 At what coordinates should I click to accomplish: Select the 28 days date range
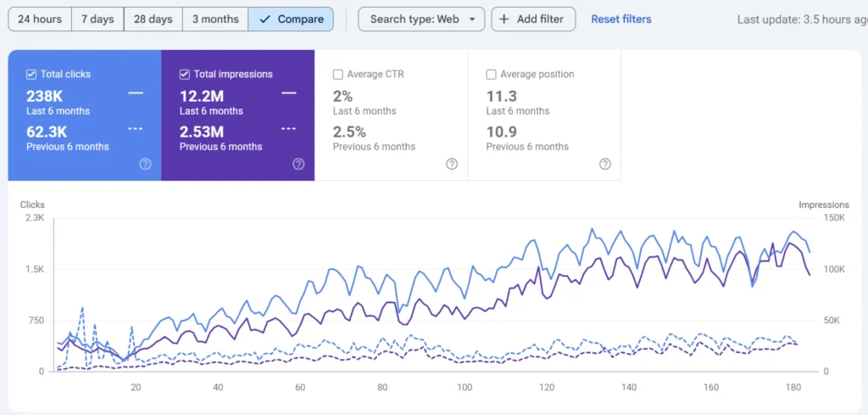[x=153, y=20]
